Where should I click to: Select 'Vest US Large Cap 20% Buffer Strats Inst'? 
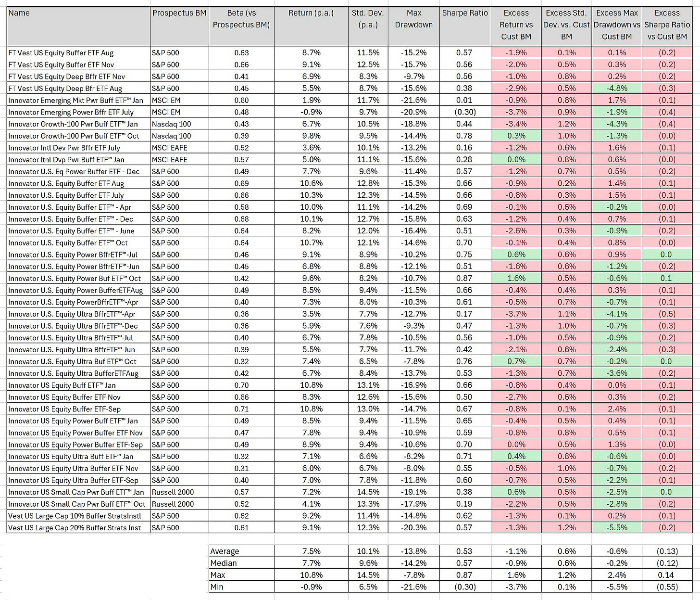click(x=78, y=527)
